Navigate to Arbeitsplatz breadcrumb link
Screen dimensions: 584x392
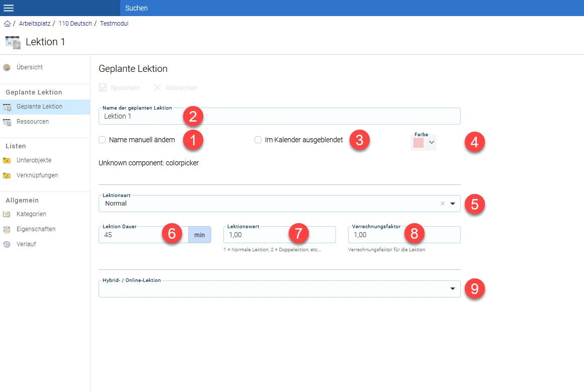click(35, 24)
